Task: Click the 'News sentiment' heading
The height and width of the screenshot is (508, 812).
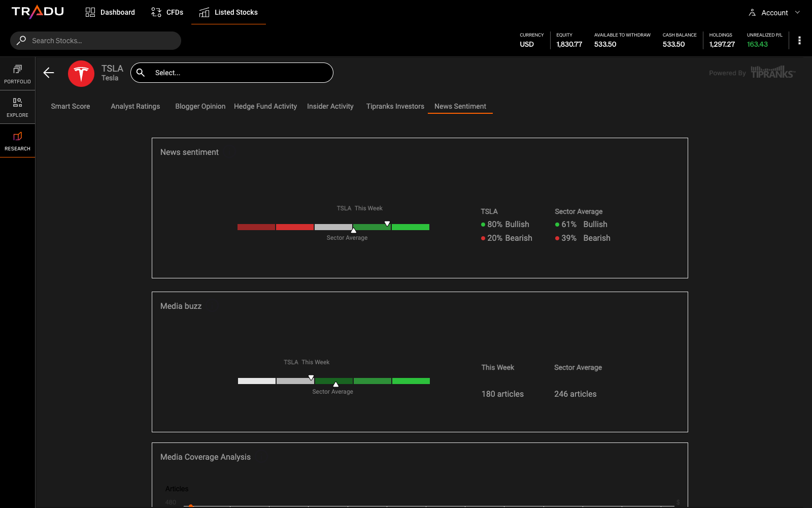Action: coord(189,152)
